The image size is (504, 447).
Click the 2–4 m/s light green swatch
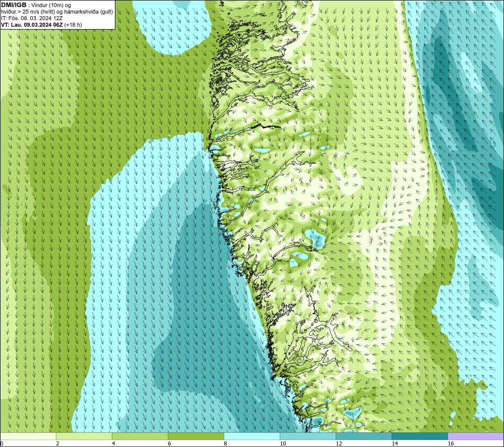pos(84,436)
